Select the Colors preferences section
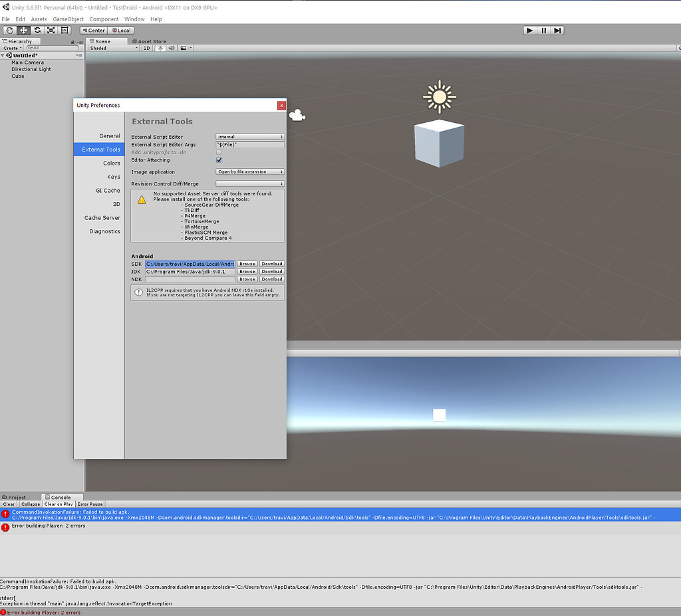 [113, 163]
